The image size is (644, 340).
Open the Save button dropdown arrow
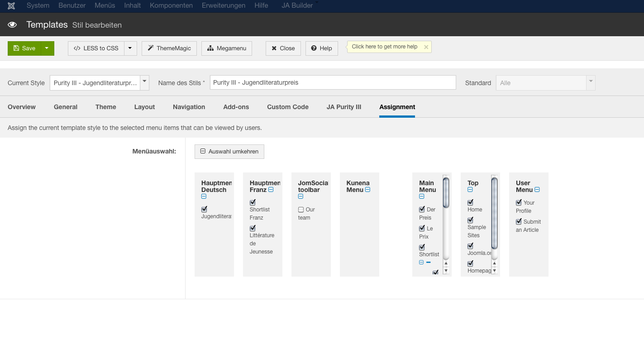click(x=47, y=48)
